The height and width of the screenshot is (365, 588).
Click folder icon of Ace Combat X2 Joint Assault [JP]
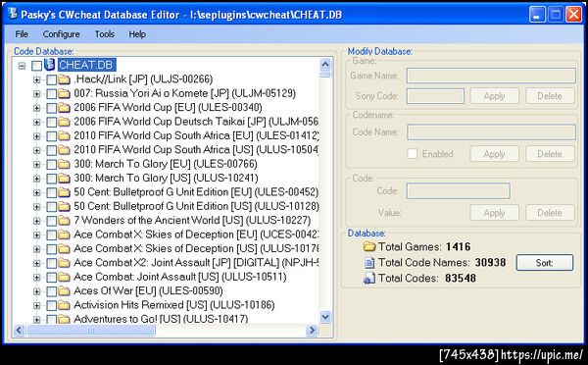(x=64, y=263)
